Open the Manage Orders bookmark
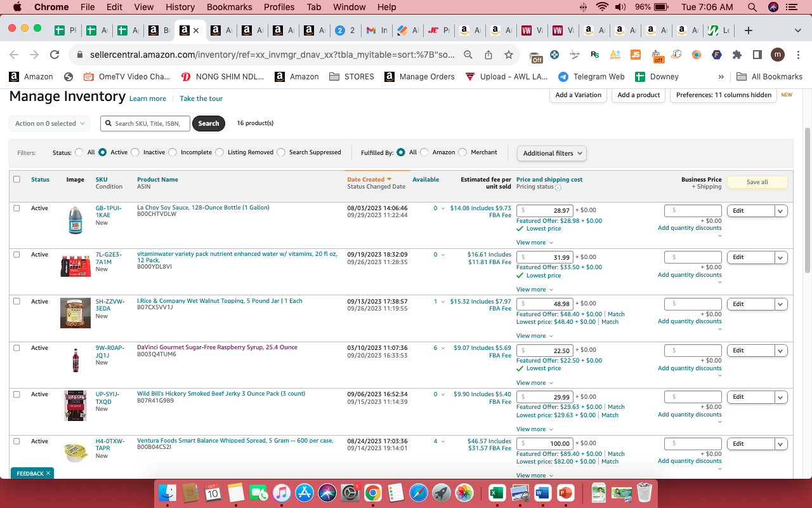Image resolution: width=812 pixels, height=508 pixels. point(419,77)
